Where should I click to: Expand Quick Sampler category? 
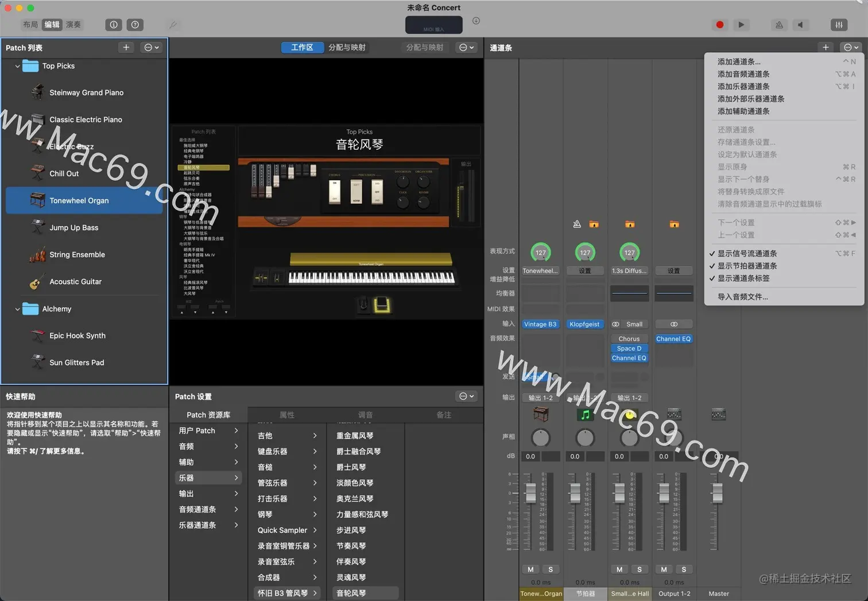tap(286, 530)
